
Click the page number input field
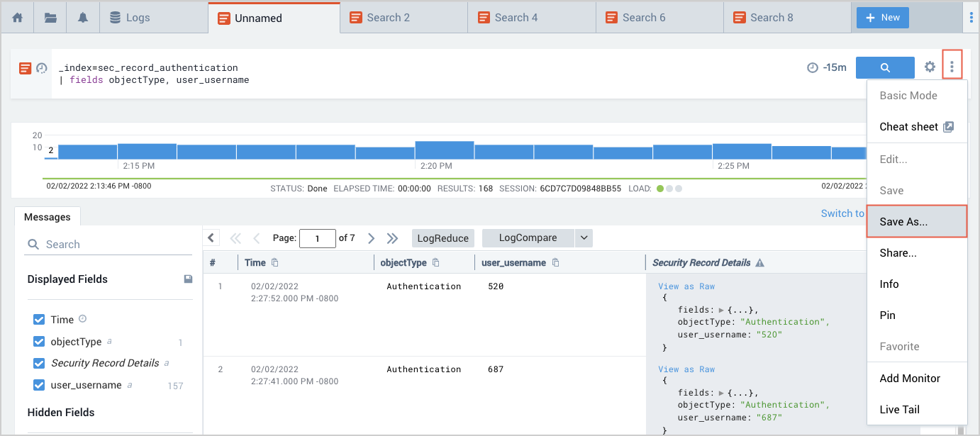[x=318, y=238]
